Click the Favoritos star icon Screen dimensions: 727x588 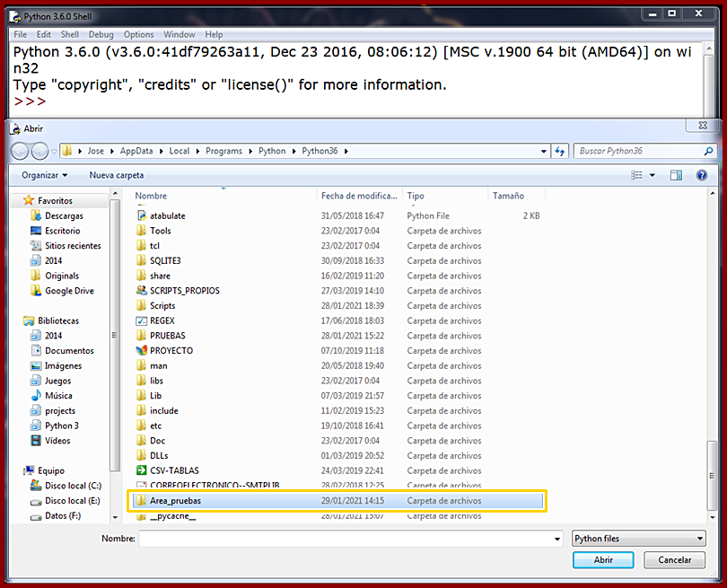[29, 200]
